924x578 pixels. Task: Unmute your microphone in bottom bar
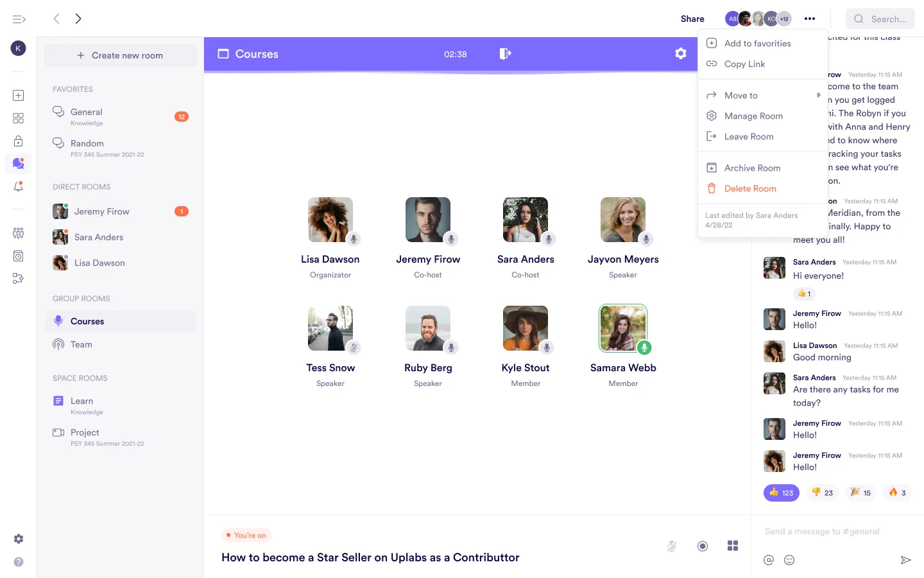pos(672,546)
